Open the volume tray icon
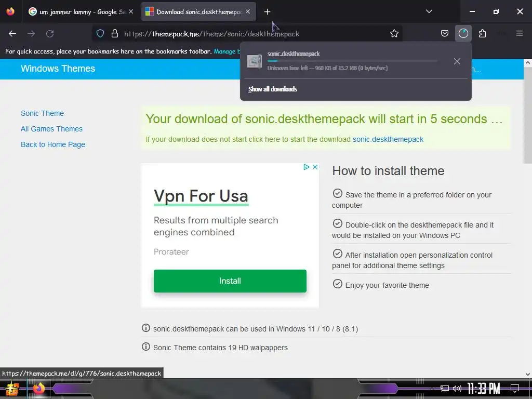The width and height of the screenshot is (532, 399). coord(457,389)
